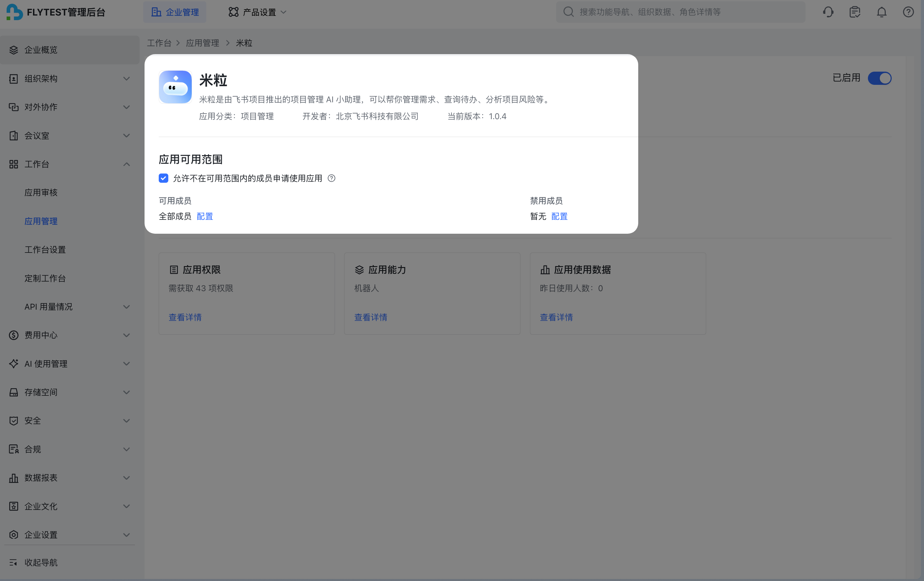Open 工作台设置 in sidebar
Image resolution: width=924 pixels, height=581 pixels.
point(45,250)
